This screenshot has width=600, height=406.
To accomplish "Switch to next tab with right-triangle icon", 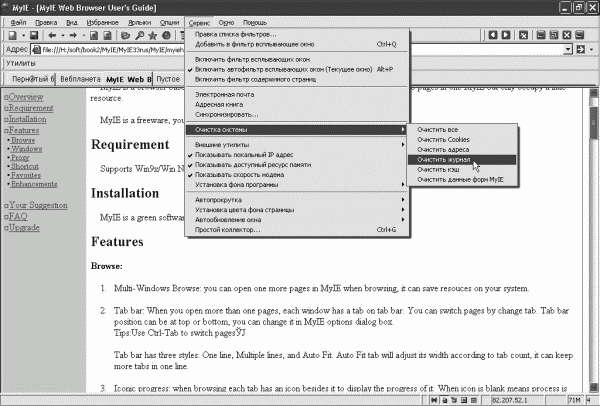I will coord(506,35).
